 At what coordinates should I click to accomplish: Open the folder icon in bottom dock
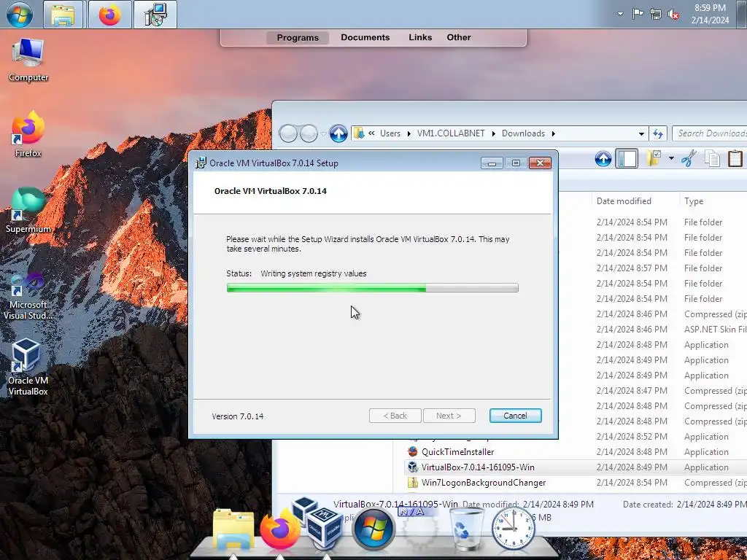click(x=233, y=529)
